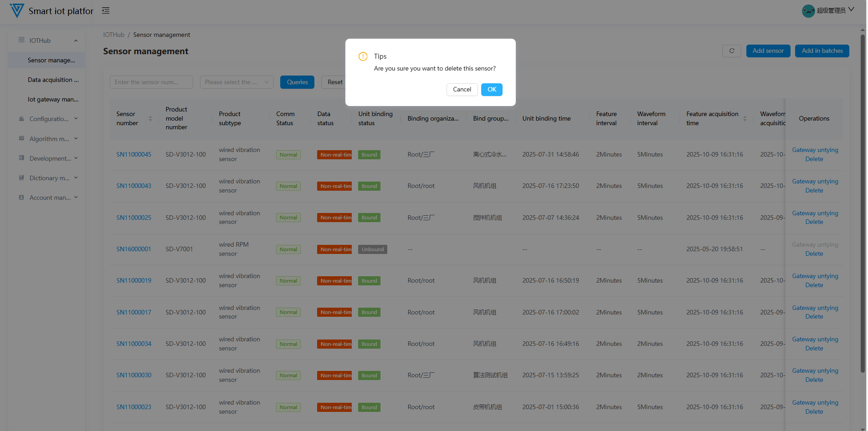Open sensor SN11000025 details link
The image size is (868, 431).
[x=134, y=218]
